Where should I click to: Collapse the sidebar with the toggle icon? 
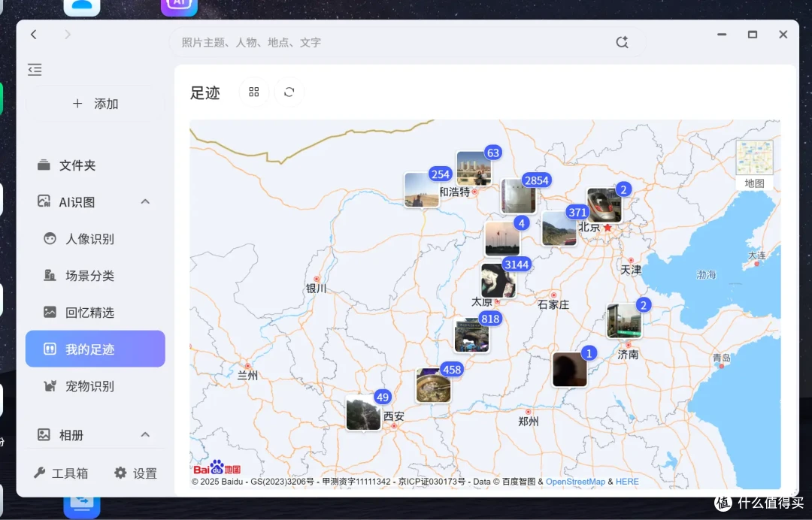pyautogui.click(x=35, y=69)
